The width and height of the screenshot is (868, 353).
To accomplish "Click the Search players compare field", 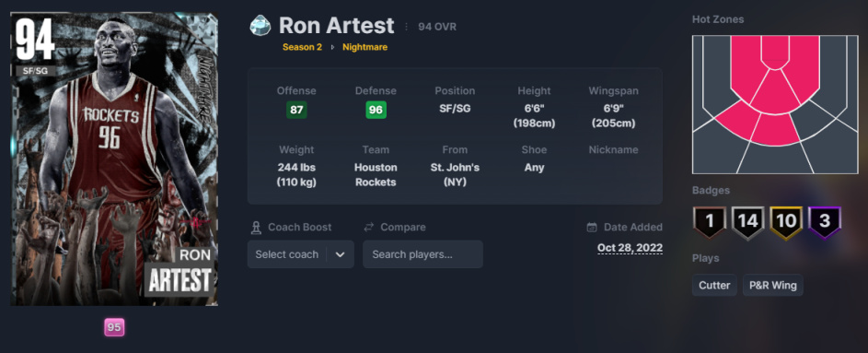I will [x=422, y=254].
